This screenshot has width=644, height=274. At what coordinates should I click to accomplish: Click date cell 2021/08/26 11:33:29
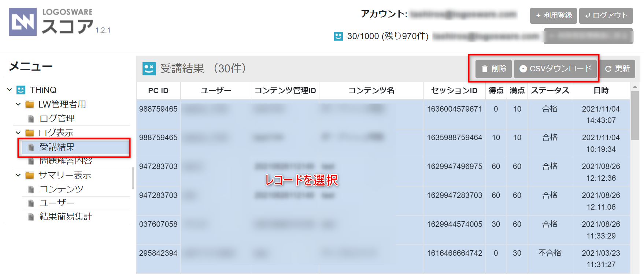pyautogui.click(x=601, y=230)
